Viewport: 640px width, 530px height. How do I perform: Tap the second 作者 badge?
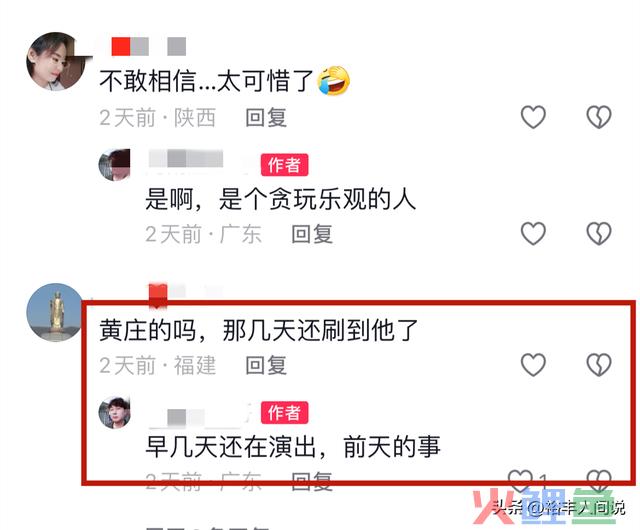pos(284,412)
